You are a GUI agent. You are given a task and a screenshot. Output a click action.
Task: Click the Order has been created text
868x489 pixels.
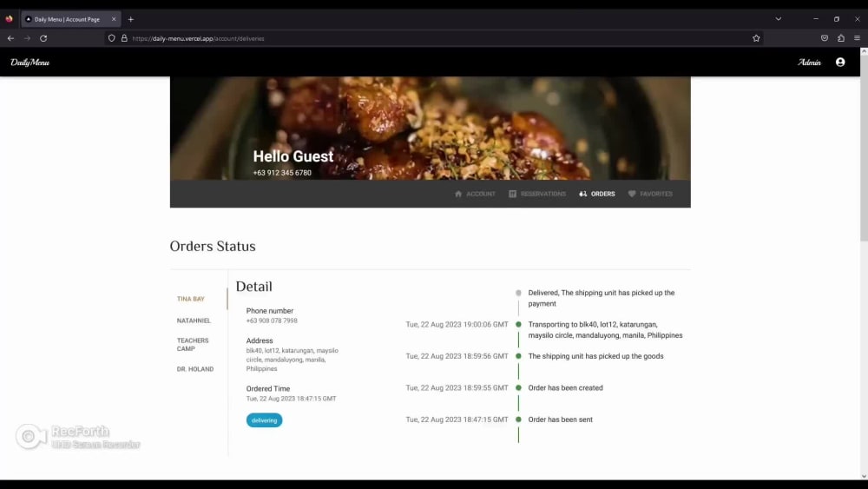click(565, 387)
